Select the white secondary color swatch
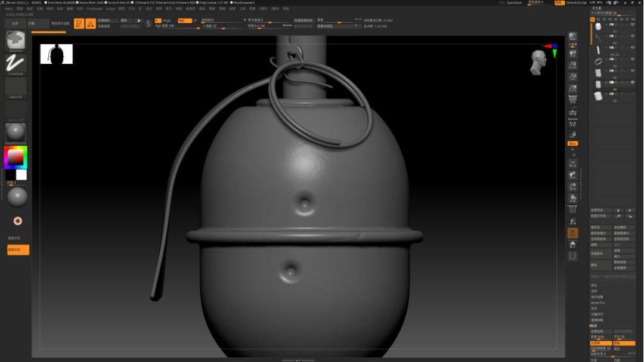The image size is (644, 362). [x=21, y=175]
